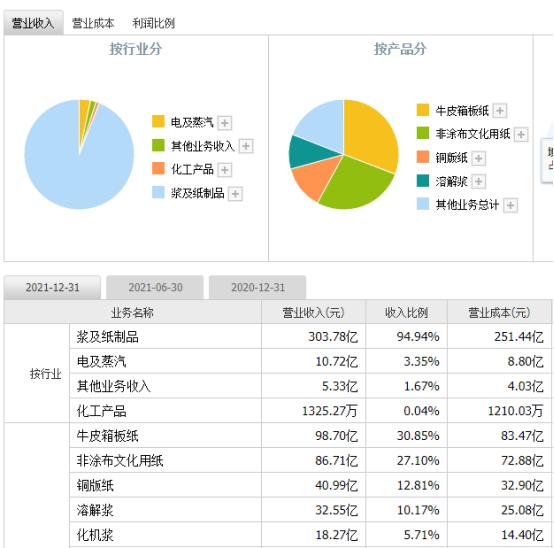Click the yellow 电及蒸汽 legend swatch
554x548 pixels.
click(158, 121)
